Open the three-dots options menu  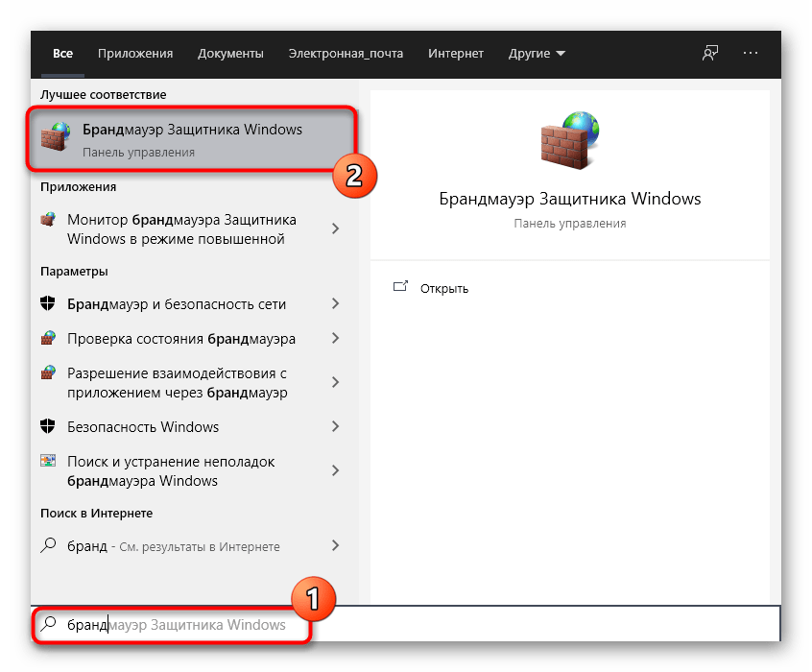751,54
